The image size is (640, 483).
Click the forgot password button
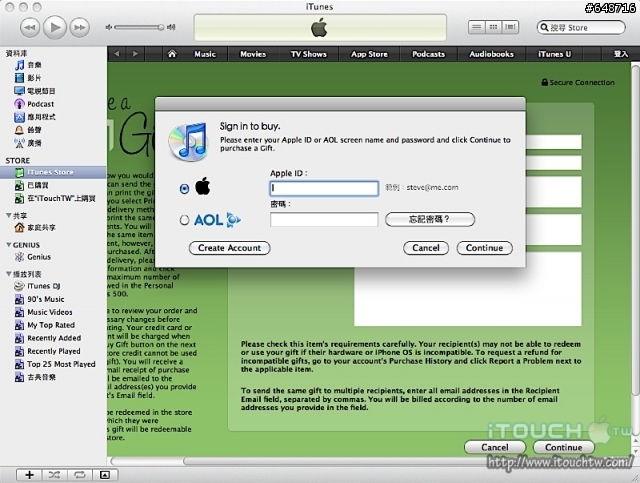click(x=430, y=219)
